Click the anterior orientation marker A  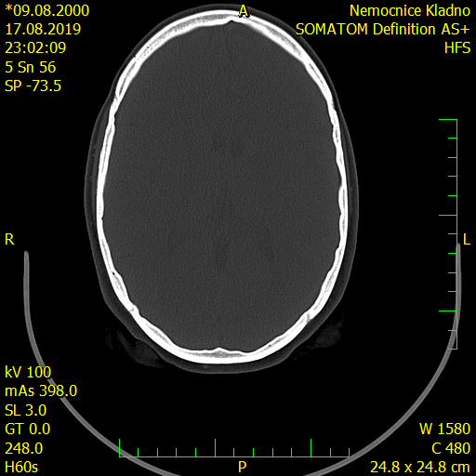click(244, 11)
